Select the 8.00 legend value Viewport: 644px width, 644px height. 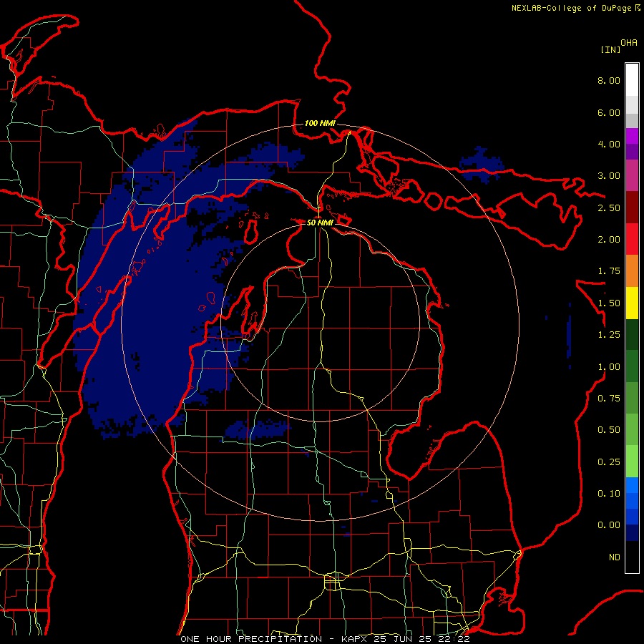609,80
